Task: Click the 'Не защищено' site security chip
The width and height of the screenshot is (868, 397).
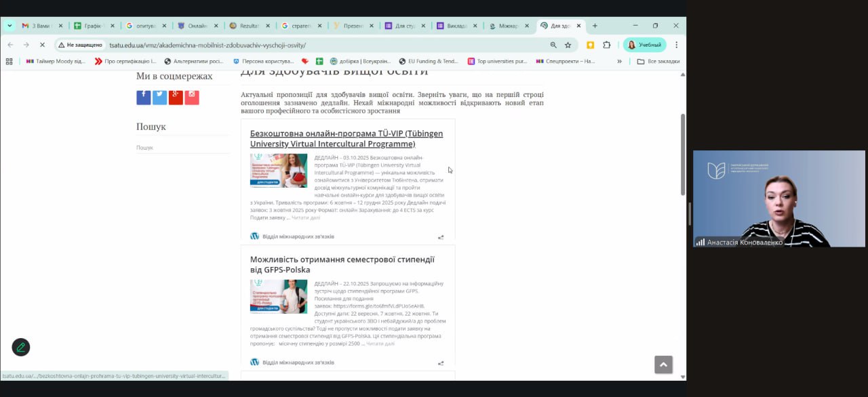Action: pos(80,45)
